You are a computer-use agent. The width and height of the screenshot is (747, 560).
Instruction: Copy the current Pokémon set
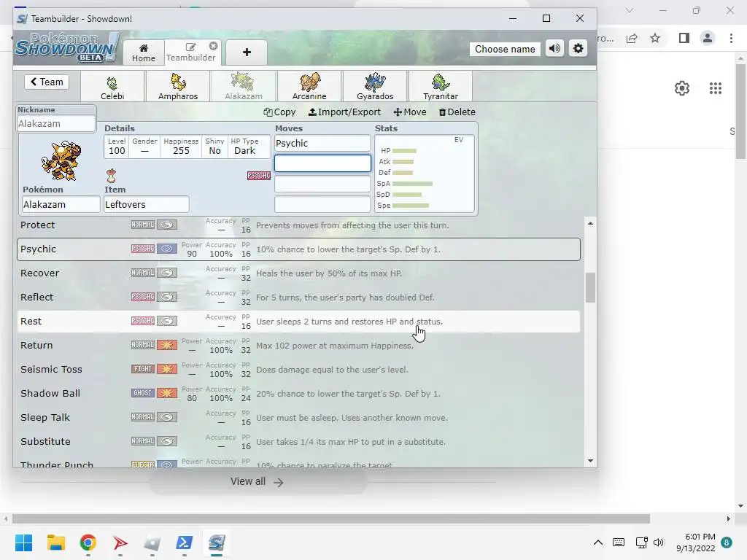click(x=279, y=112)
